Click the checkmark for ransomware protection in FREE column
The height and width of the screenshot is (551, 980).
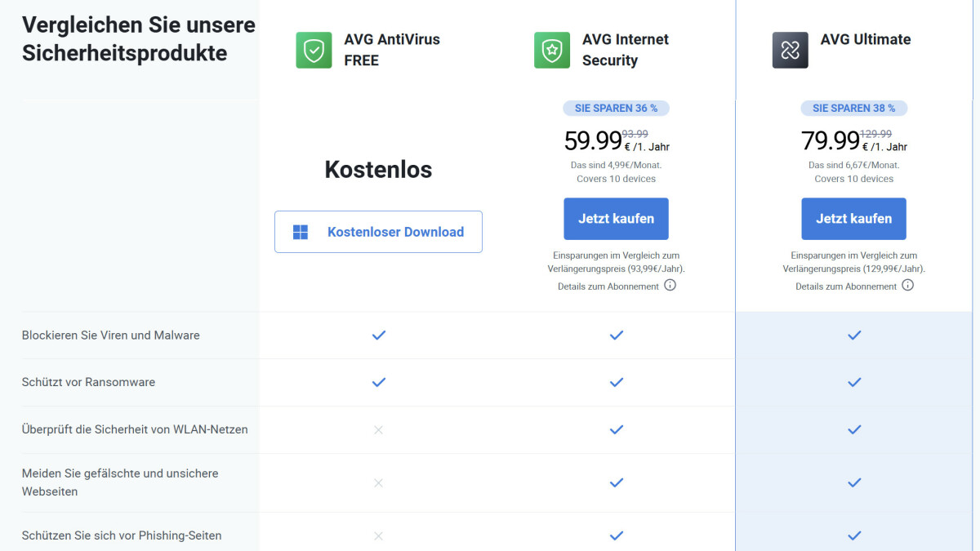(x=378, y=382)
